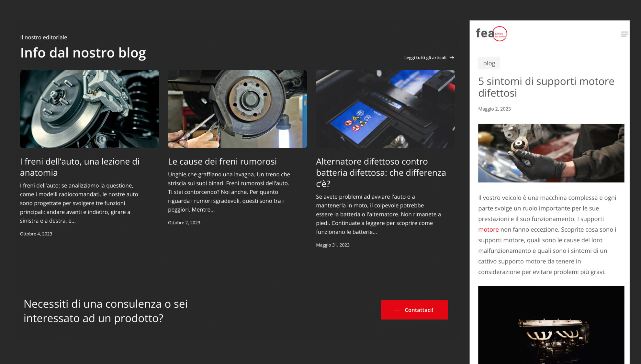
Task: Click the Ottobre 4, 2023 date
Action: 36,234
